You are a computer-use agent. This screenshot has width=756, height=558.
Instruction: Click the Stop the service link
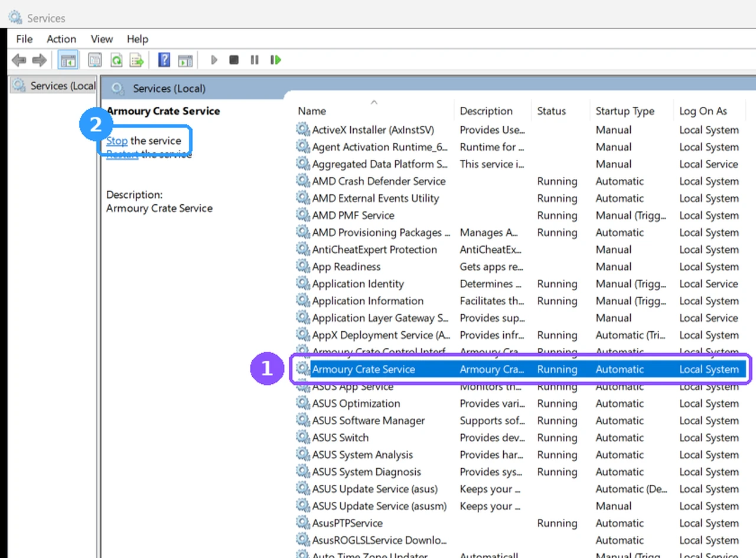click(117, 141)
